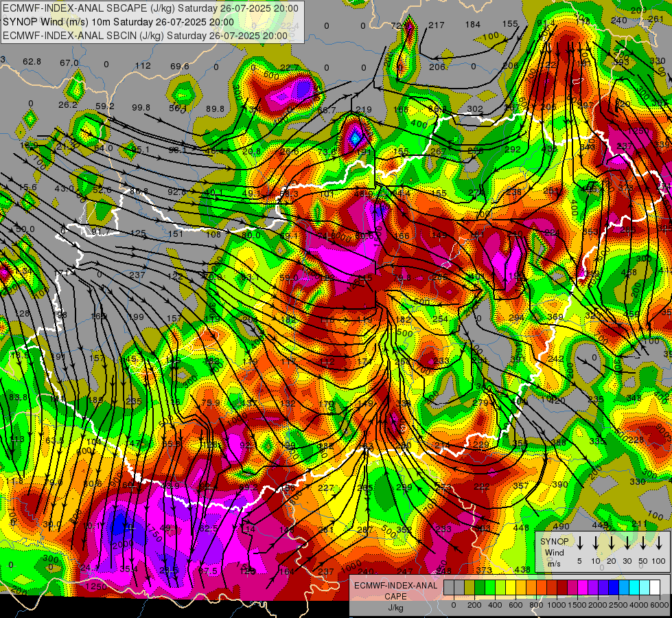Click station value 184 on the map

[x=473, y=25]
